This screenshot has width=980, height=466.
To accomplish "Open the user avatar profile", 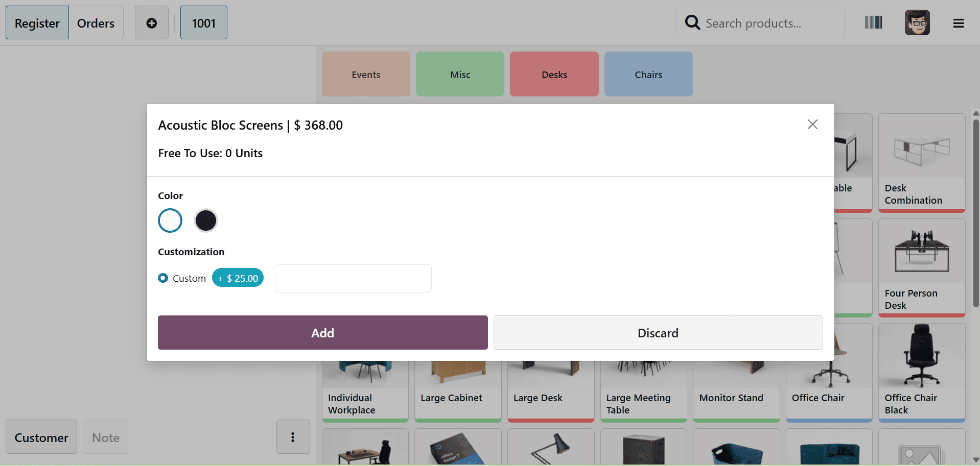I will coord(917,22).
